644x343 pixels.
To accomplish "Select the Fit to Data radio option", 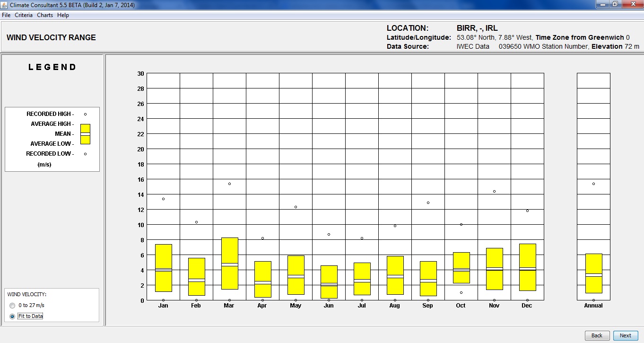I will point(12,317).
